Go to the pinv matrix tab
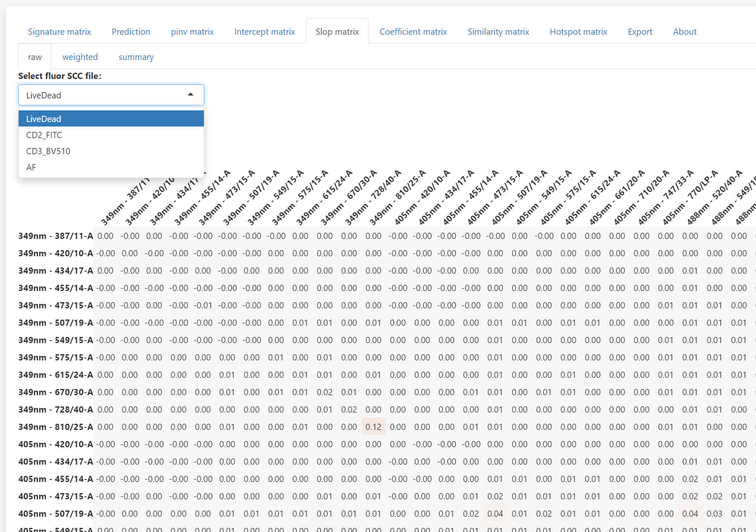The image size is (756, 532). 192,32
